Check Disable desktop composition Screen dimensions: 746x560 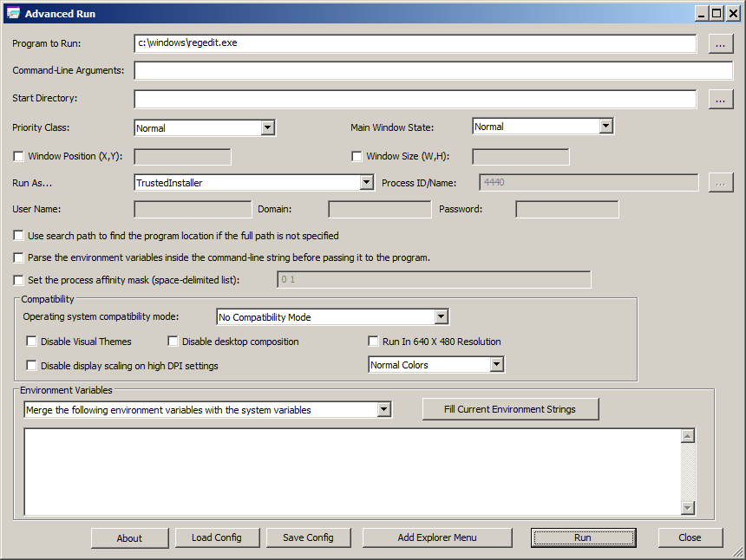[173, 342]
